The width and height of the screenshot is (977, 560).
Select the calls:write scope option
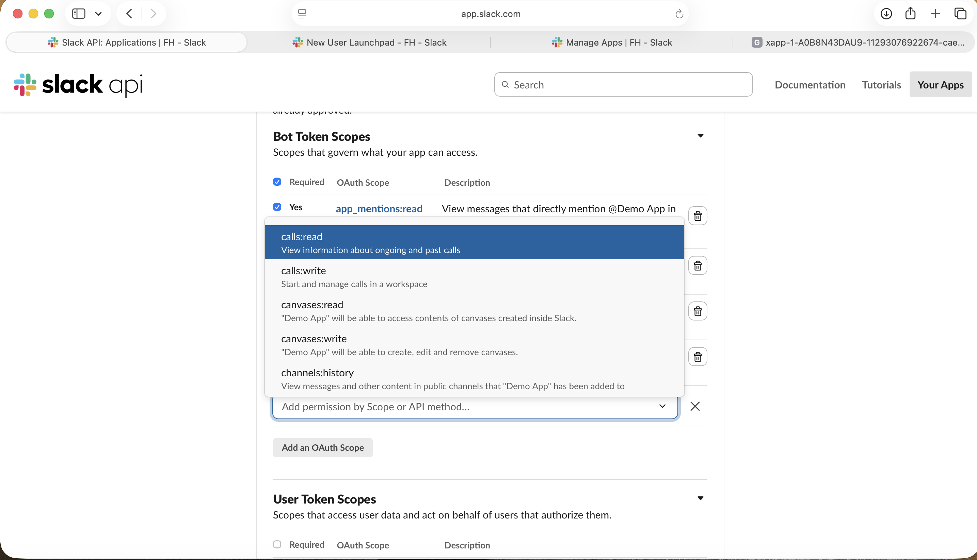click(475, 277)
